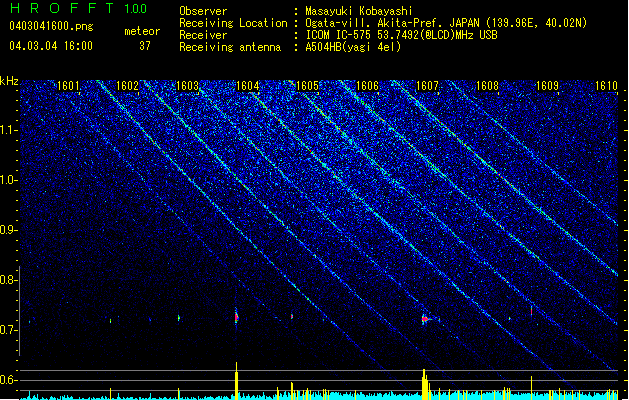This screenshot has height=400, width=629.
Task: Click the 'Observer' field label
Action: point(203,11)
